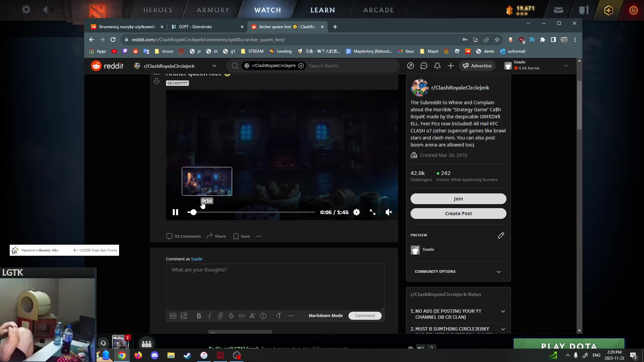Toggle italic formatting in comment editor

210,316
